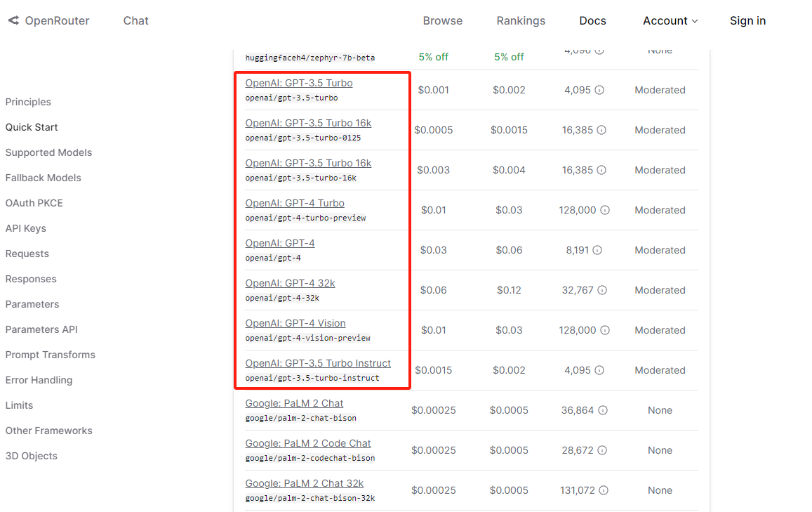Expand the Account dropdown menu
This screenshot has width=812, height=512.
(x=670, y=21)
